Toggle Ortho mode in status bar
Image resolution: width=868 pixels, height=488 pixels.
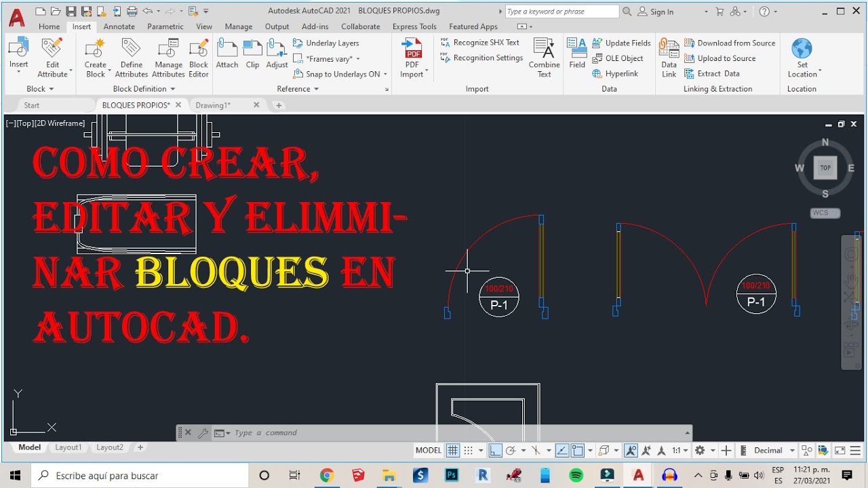[x=496, y=451]
